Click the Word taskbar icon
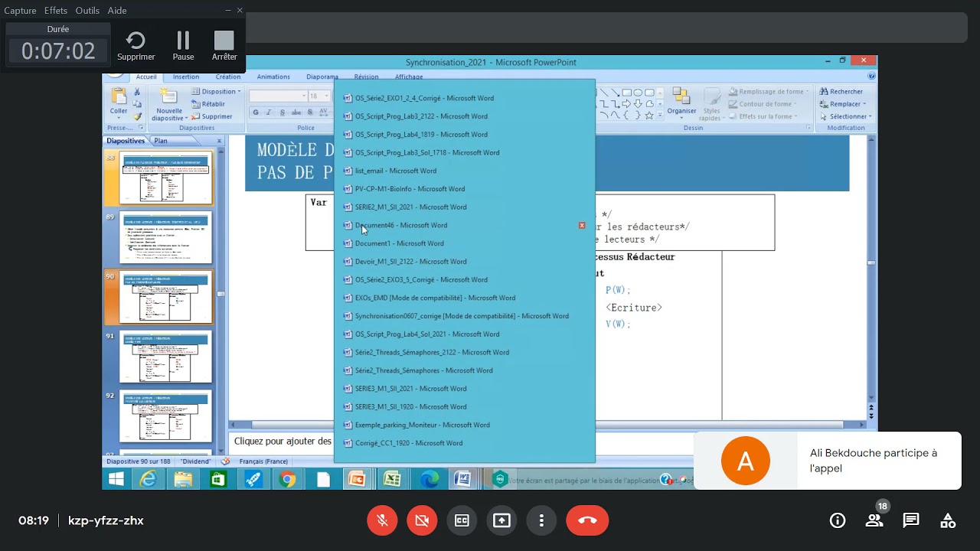980x551 pixels. (462, 479)
